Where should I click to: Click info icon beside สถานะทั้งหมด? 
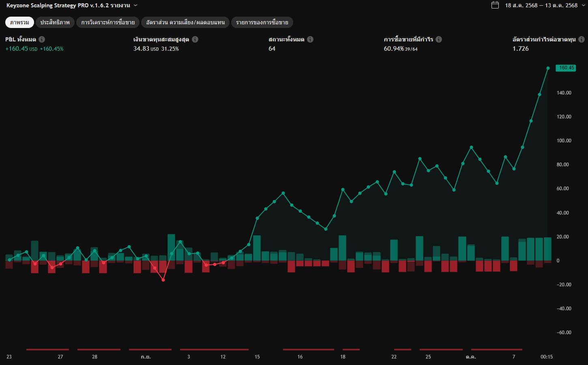[310, 39]
